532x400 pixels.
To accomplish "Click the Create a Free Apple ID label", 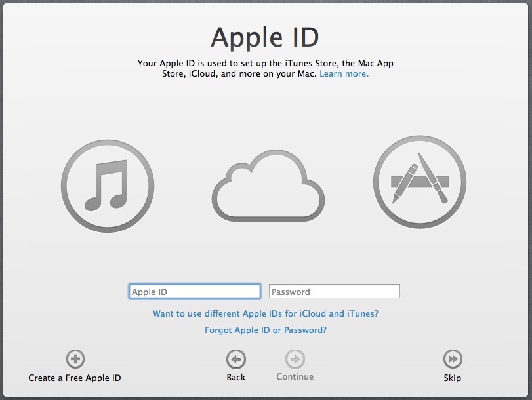I will (75, 378).
